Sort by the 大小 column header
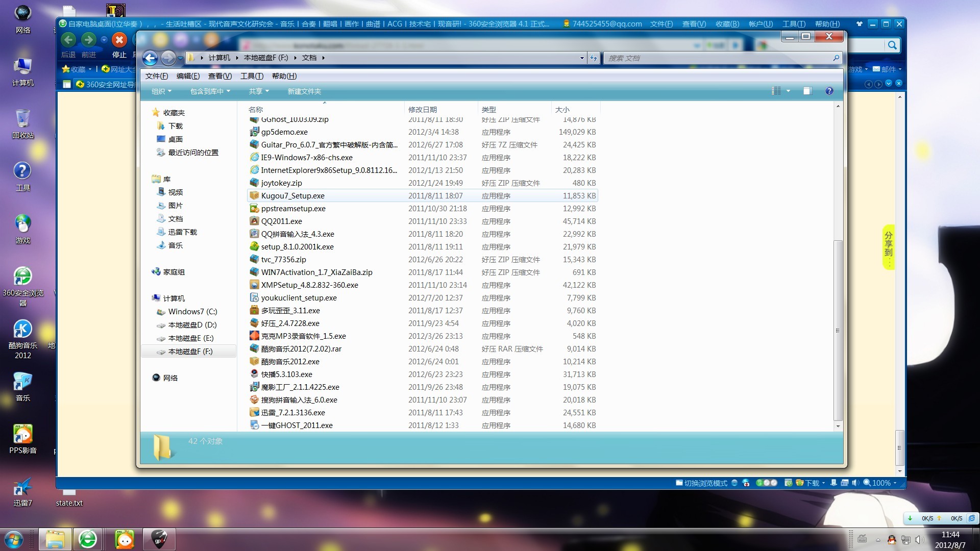Viewport: 980px width, 551px height. click(562, 110)
